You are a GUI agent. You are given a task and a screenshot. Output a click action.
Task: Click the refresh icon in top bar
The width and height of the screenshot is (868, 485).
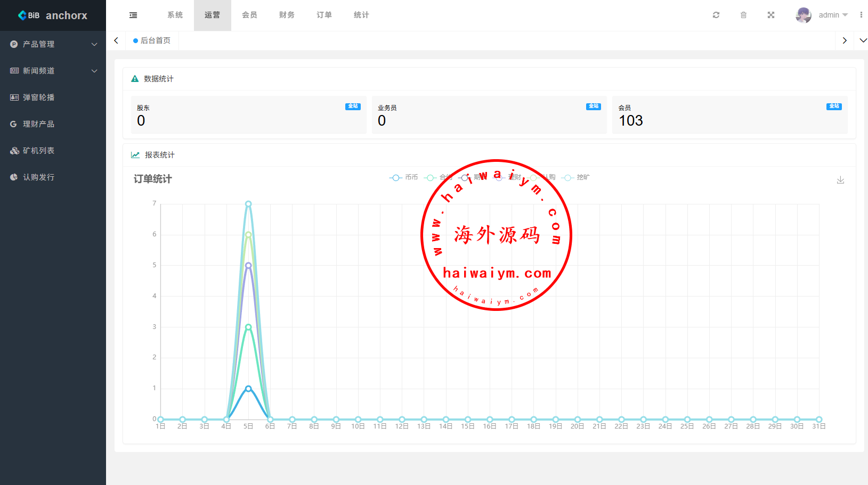tap(716, 15)
